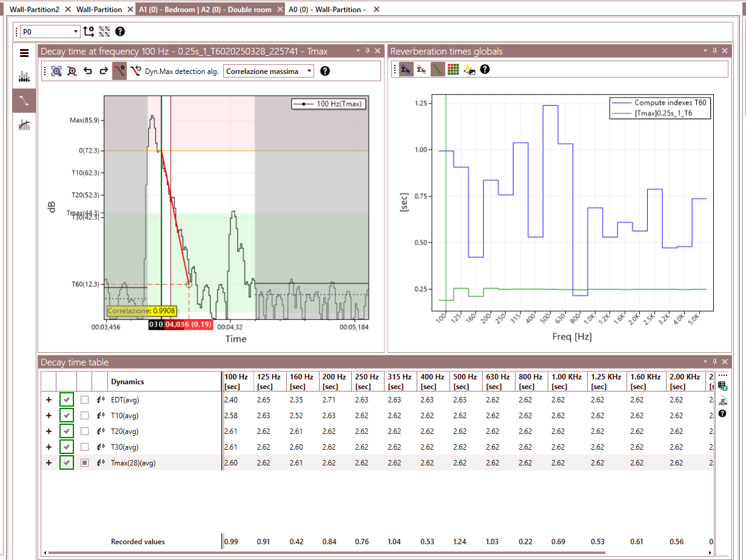
Task: Expand the EDT(avg) row with plus
Action: [49, 399]
